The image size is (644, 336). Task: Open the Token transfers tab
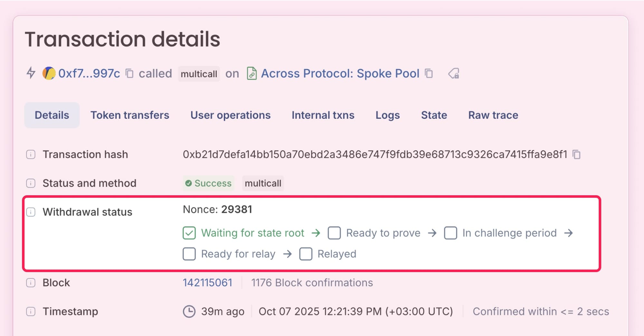pos(130,115)
